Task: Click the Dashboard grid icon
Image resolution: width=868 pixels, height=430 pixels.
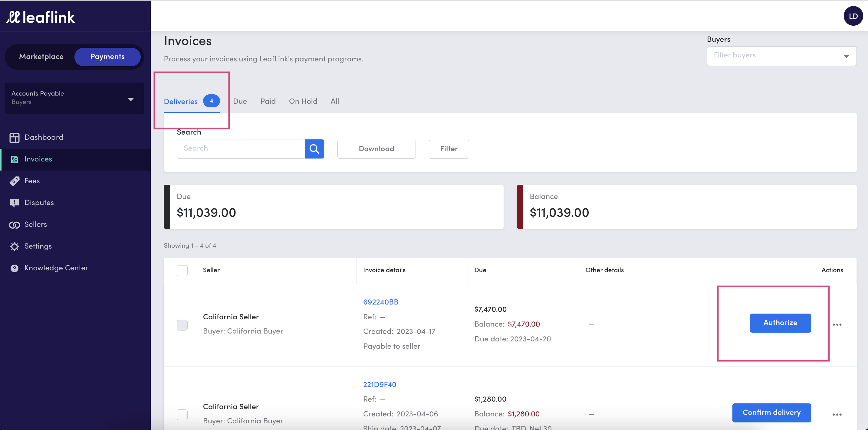Action: (14, 137)
